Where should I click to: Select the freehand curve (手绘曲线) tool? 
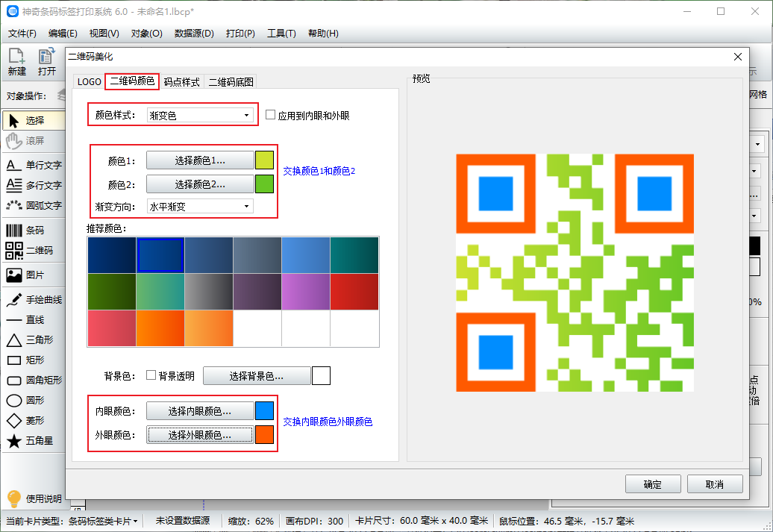pos(34,299)
